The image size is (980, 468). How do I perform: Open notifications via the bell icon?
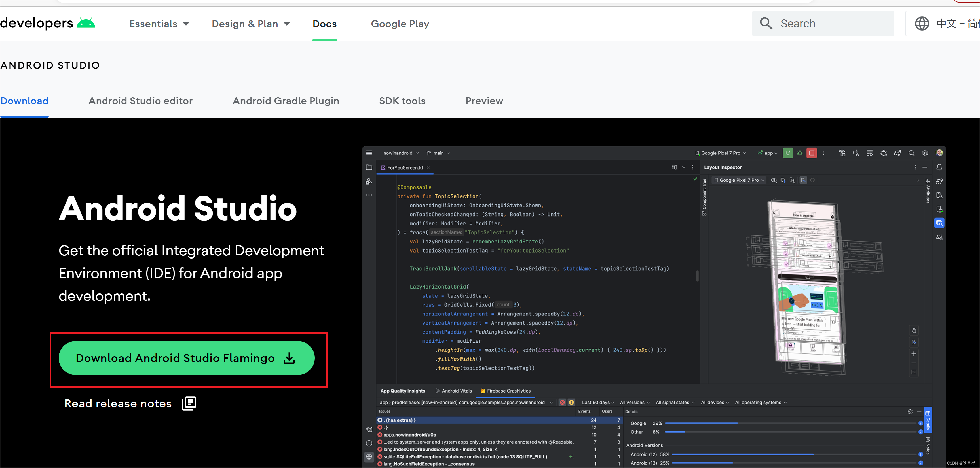[x=939, y=167]
